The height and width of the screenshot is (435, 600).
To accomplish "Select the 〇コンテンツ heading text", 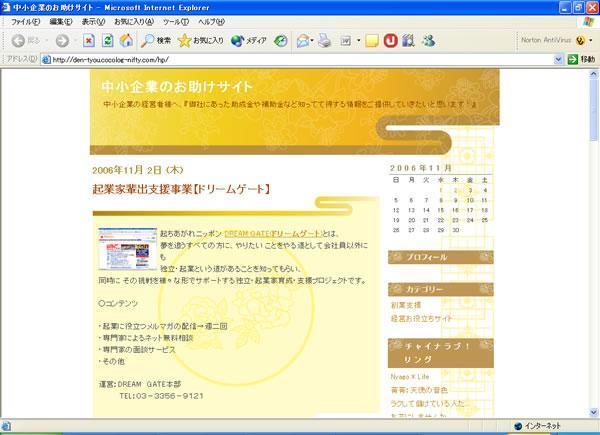I will pyautogui.click(x=118, y=303).
